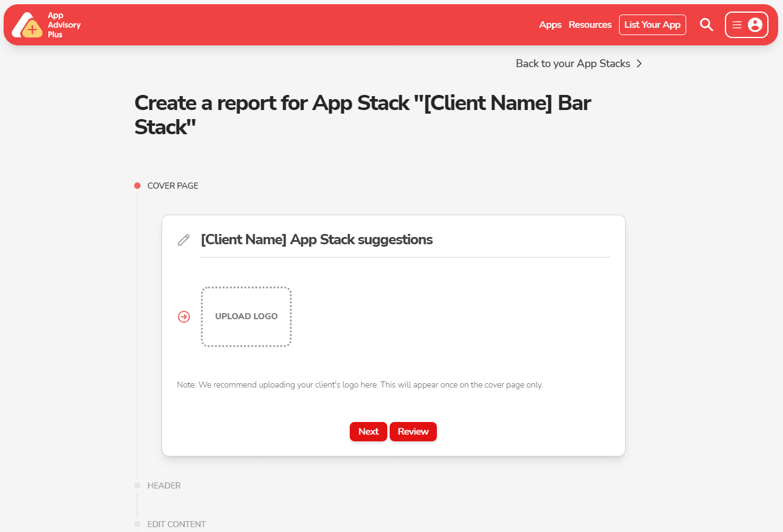Open the hamburger menu icon
Image resolution: width=783 pixels, height=532 pixels.
[736, 25]
